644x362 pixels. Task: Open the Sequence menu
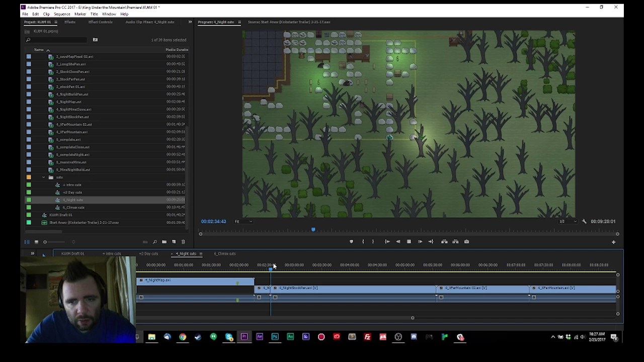(62, 14)
